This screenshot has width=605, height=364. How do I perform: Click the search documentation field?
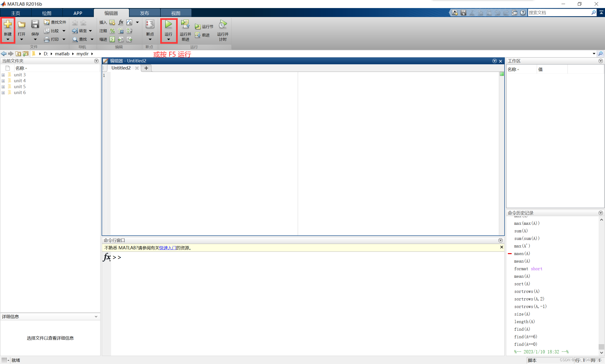[x=559, y=13]
